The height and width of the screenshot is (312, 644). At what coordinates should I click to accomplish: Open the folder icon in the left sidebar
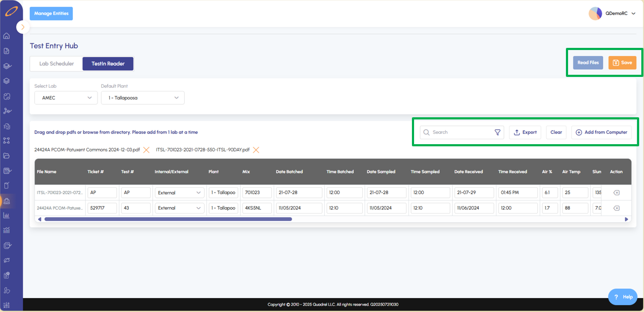(x=6, y=156)
